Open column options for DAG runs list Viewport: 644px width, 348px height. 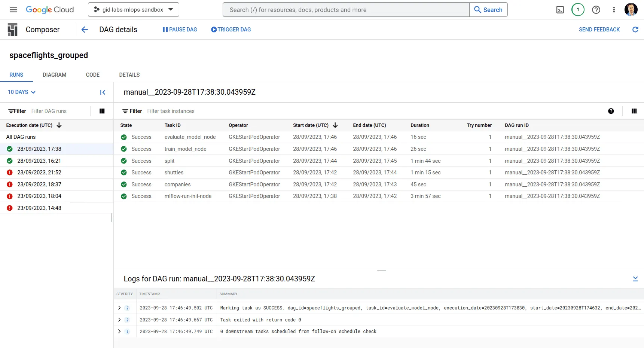click(x=102, y=111)
